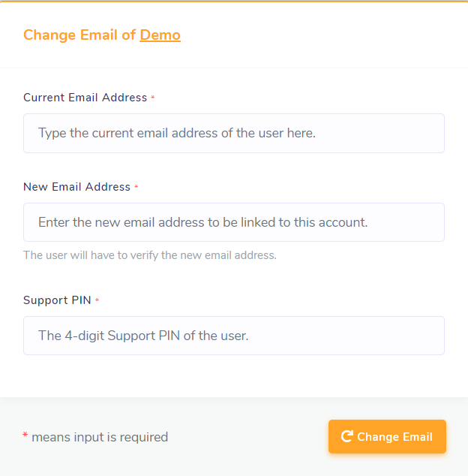Screen dimensions: 468x476
Task: Click the orange accent bar atop the card
Action: point(234,2)
